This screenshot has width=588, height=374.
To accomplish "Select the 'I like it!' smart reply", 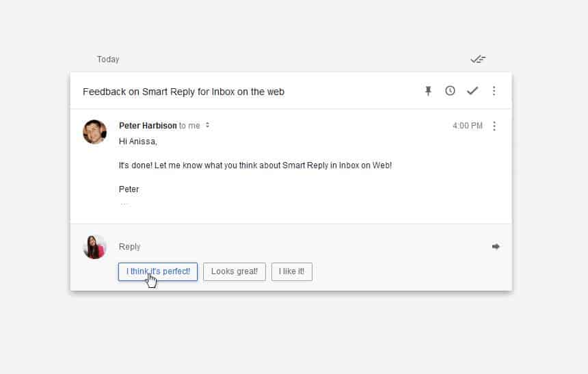I will pos(292,271).
